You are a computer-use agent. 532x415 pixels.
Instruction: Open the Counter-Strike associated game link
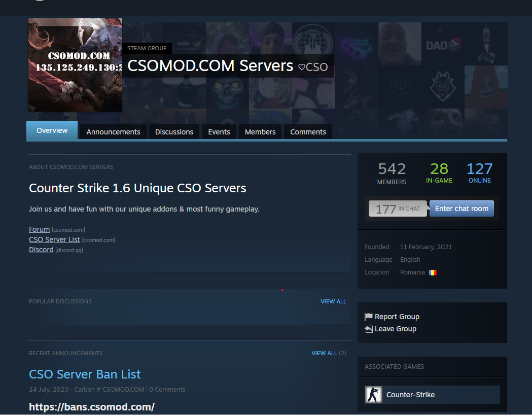(410, 395)
